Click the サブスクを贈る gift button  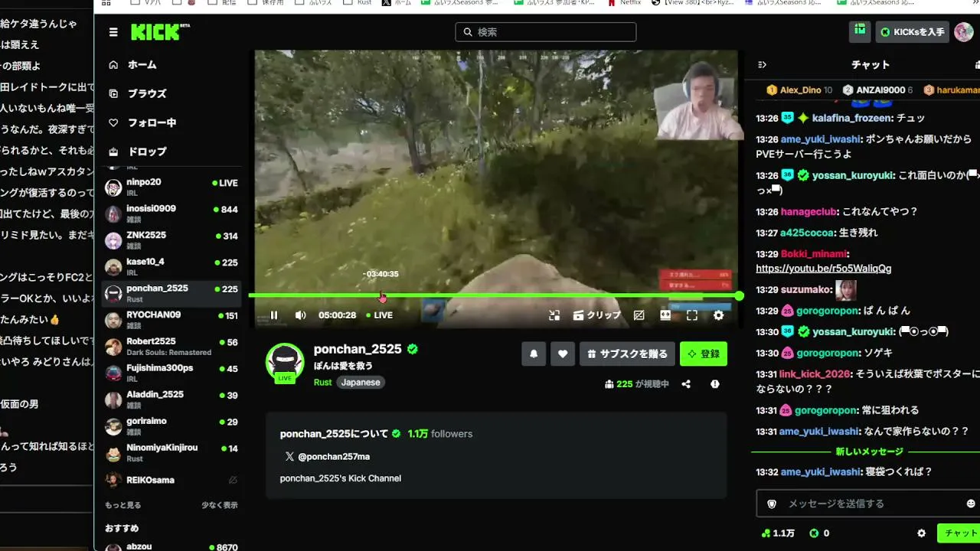[x=627, y=354]
